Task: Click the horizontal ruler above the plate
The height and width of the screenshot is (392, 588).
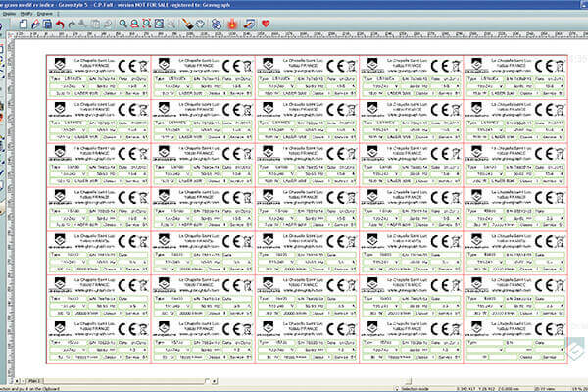Action: click(x=300, y=34)
